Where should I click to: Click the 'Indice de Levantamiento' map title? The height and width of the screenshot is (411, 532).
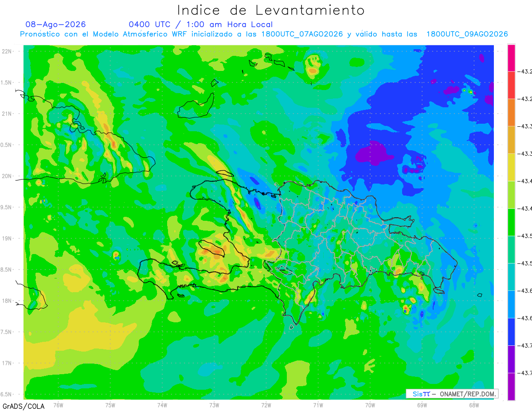271,10
